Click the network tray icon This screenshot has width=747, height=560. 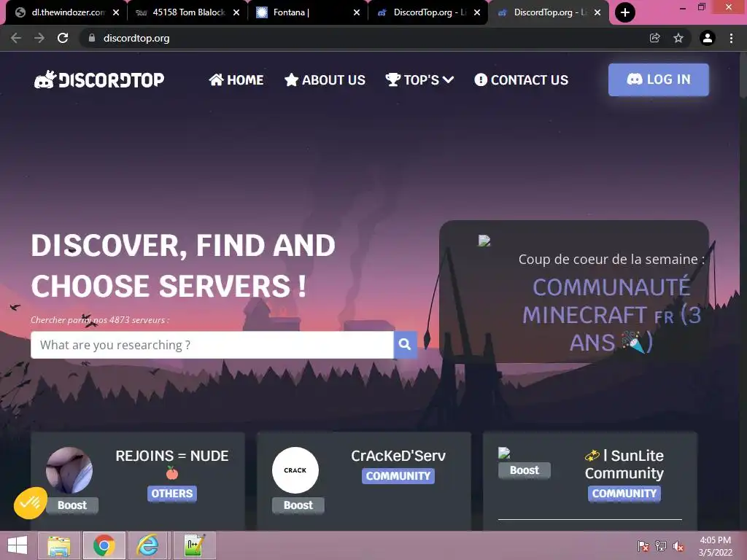[x=661, y=546]
